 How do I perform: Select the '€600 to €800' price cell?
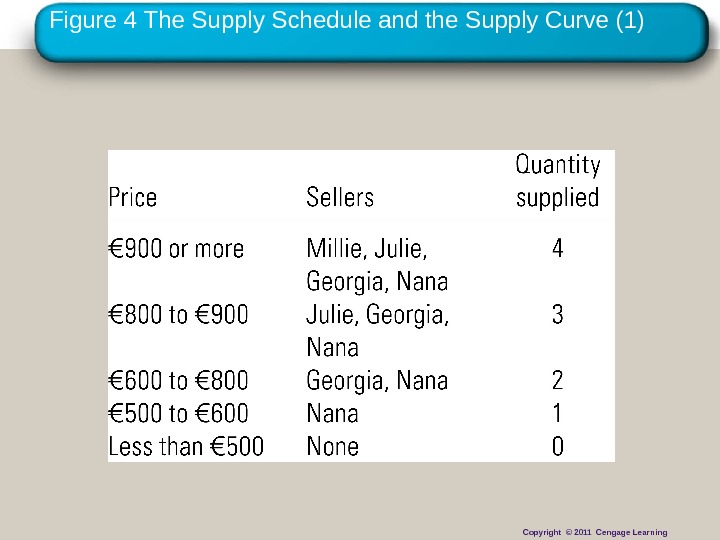pos(178,381)
